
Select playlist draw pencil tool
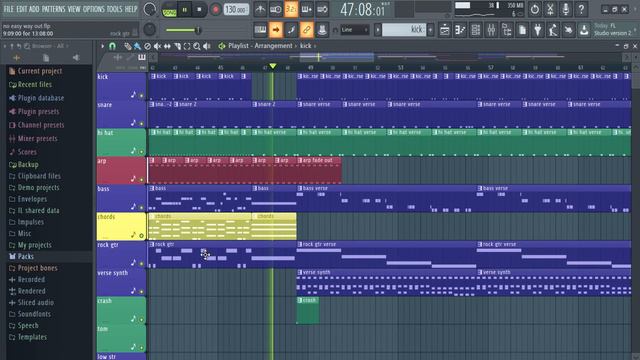coord(128,46)
